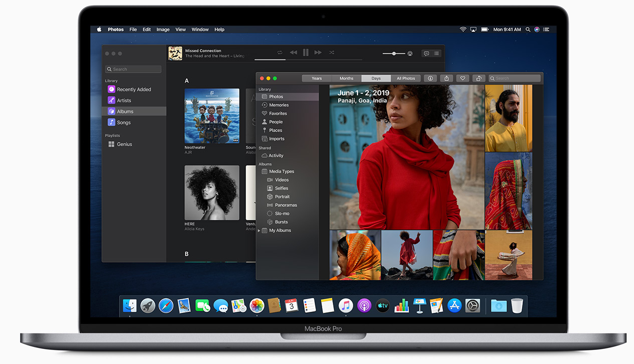Screen dimensions: 634x364
Task: Adjust the Music volume slider
Action: [394, 53]
